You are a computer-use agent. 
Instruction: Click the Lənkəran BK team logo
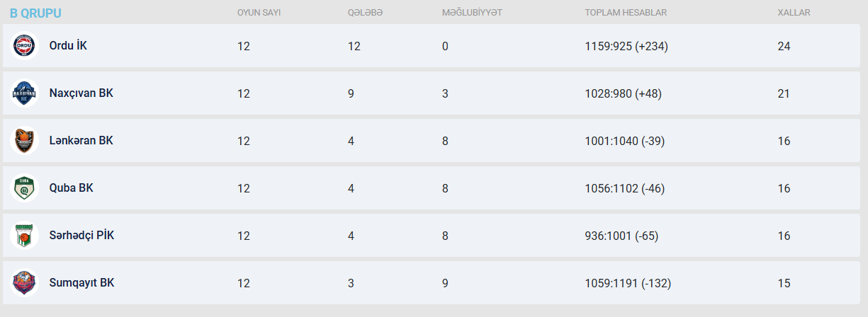pyautogui.click(x=25, y=141)
